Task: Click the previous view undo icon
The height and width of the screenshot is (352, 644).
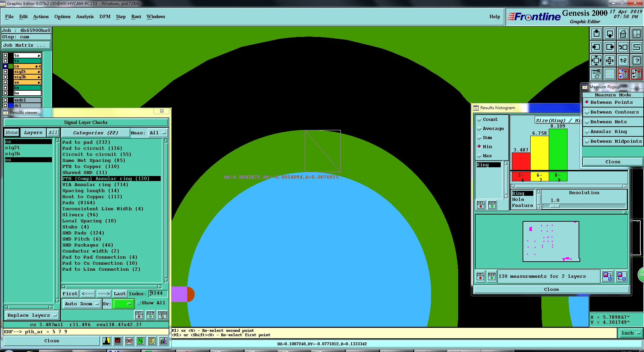Action: (623, 47)
